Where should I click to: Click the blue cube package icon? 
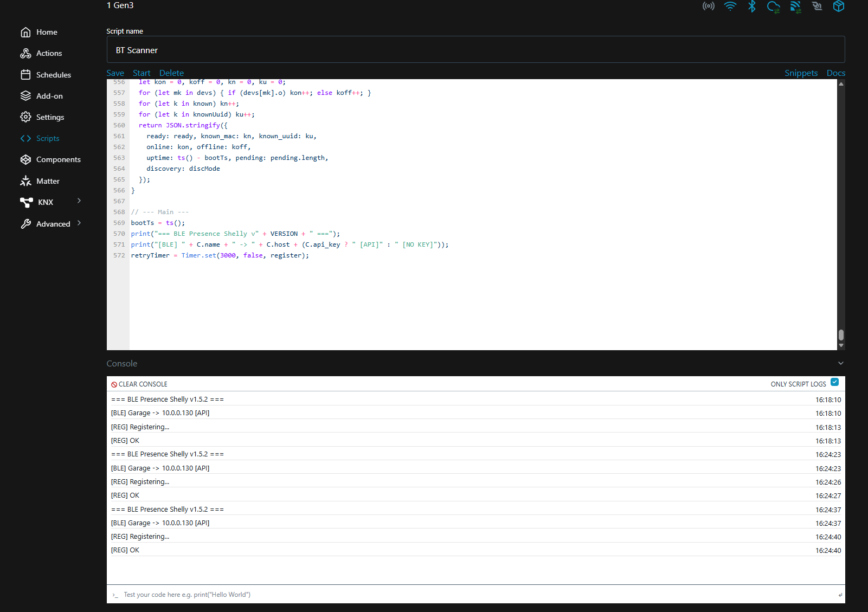click(839, 7)
